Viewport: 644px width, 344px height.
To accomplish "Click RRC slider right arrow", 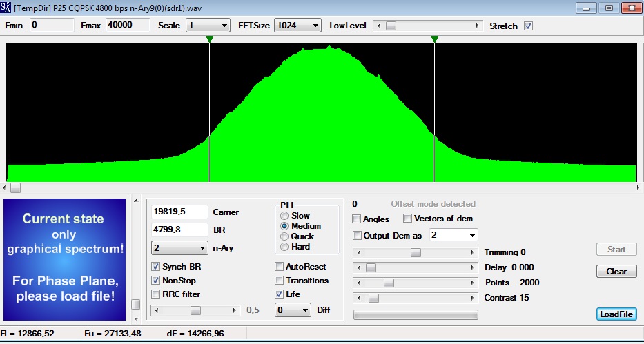I will tap(235, 310).
